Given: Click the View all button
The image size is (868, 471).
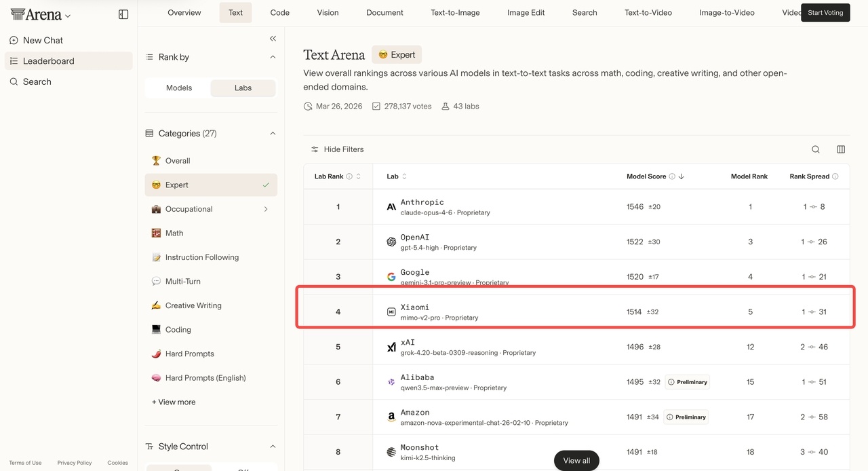Looking at the screenshot, I should [x=576, y=460].
